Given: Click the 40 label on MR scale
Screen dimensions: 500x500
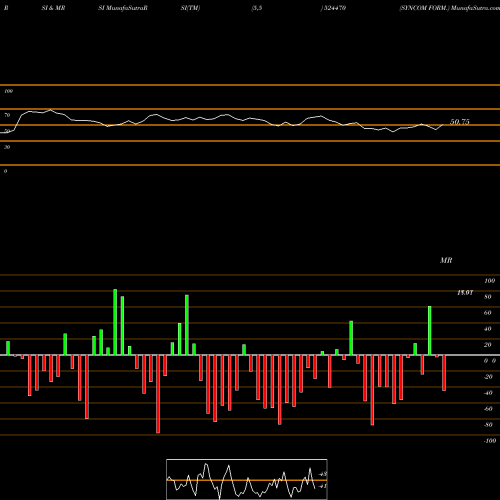Looking at the screenshot, I should (488, 329).
